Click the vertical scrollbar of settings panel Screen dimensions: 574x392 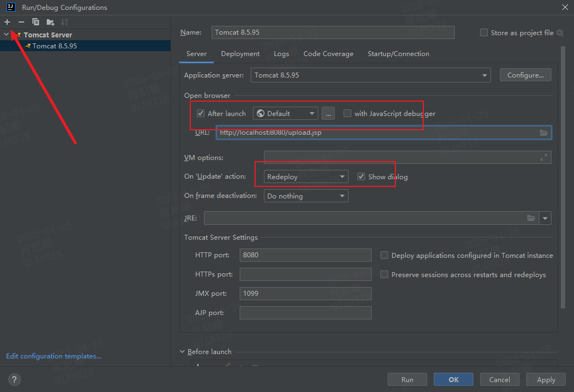(563, 178)
